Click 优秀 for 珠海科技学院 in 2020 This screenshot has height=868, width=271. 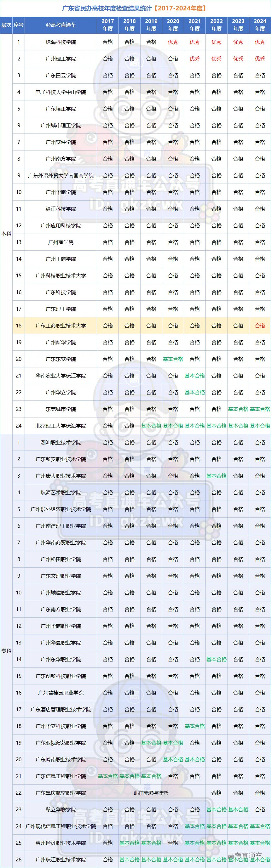[173, 42]
